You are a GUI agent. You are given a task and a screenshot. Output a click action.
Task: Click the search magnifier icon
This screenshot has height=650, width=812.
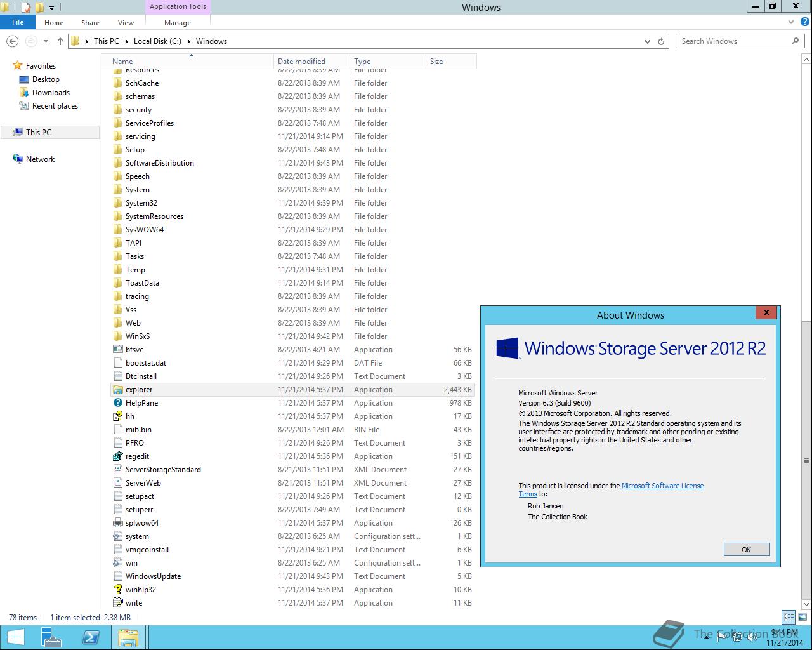[795, 41]
